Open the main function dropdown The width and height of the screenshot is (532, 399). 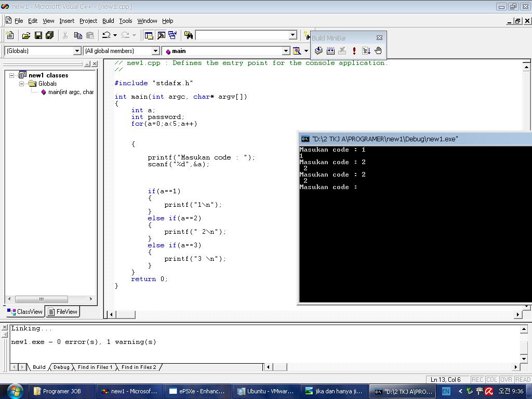pos(286,51)
